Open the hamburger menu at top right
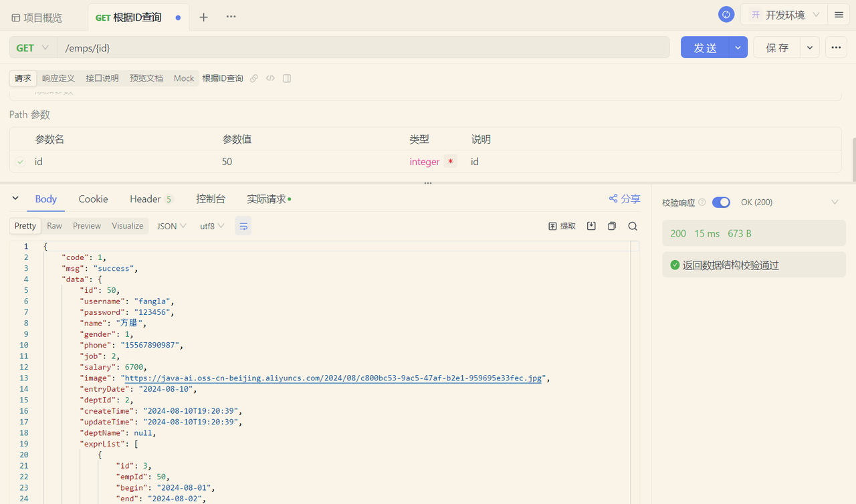Screen dimensions: 856x504 coord(839,15)
